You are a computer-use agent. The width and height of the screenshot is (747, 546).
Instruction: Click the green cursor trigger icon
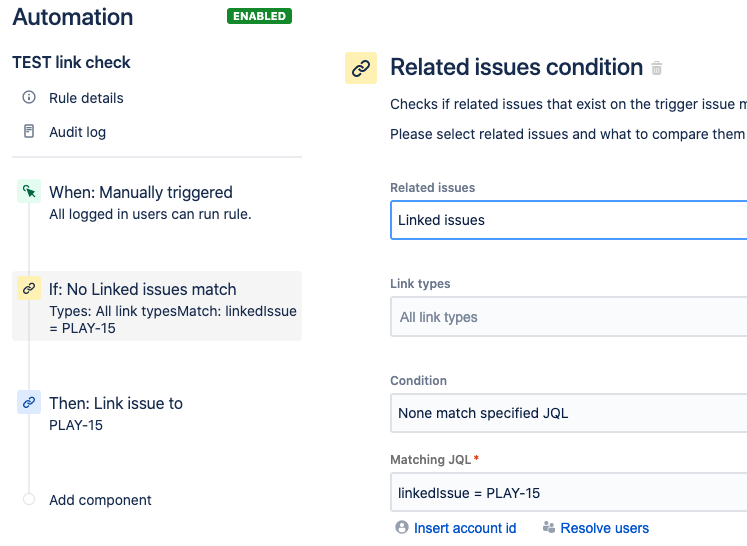[x=29, y=192]
